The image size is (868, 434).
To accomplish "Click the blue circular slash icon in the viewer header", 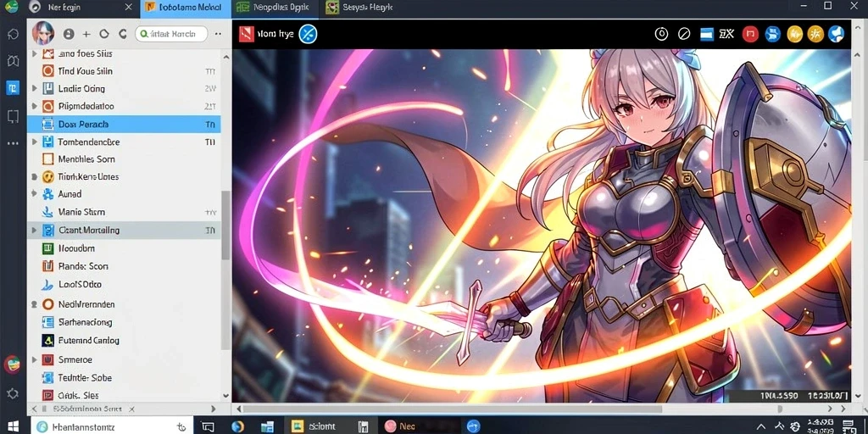I will 308,34.
